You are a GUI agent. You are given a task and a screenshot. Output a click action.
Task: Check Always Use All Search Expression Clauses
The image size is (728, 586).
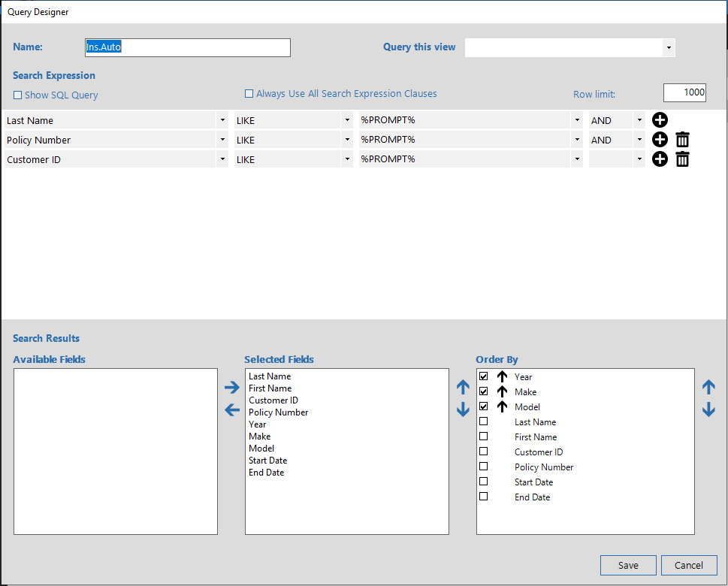pyautogui.click(x=249, y=94)
